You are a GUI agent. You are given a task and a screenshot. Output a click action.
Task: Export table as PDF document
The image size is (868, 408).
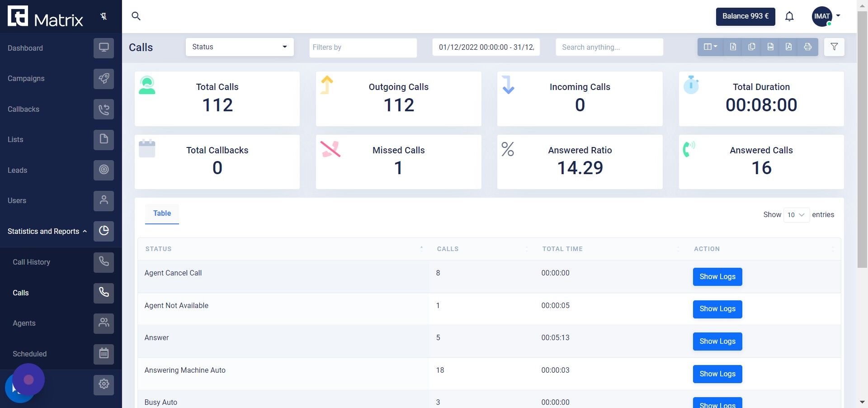tap(788, 47)
